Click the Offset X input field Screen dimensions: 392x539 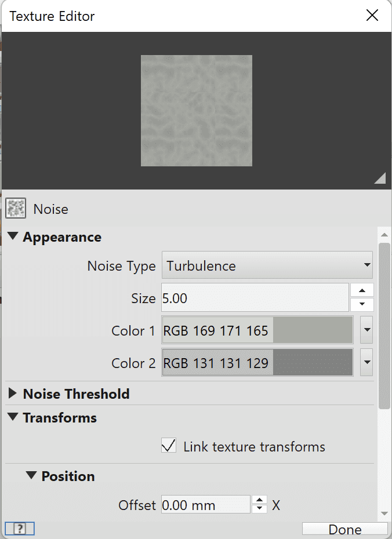(x=206, y=505)
